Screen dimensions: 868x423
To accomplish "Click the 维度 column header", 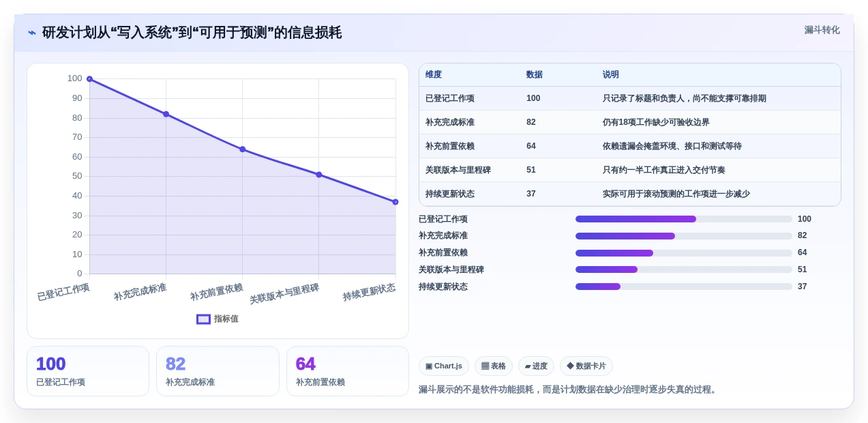I will (434, 74).
